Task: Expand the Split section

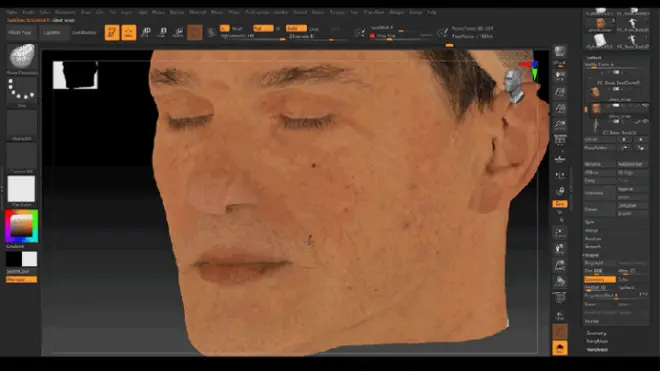Action: [590, 222]
